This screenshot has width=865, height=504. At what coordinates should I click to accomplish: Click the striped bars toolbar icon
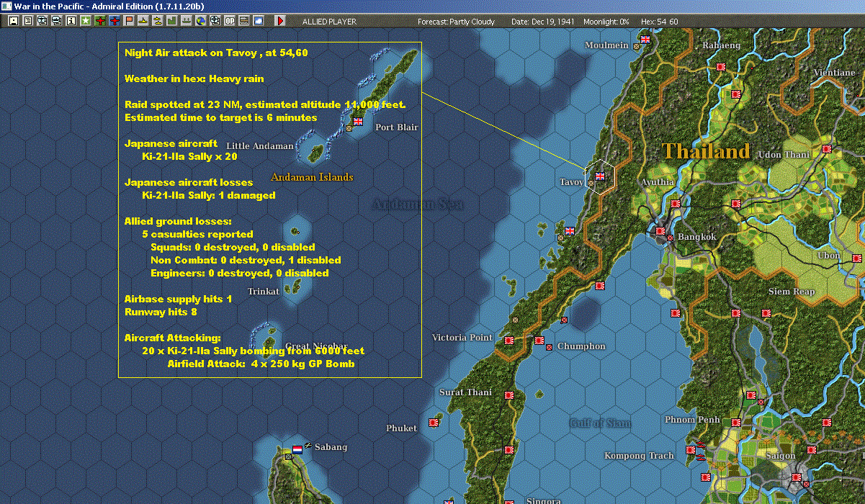tap(243, 21)
